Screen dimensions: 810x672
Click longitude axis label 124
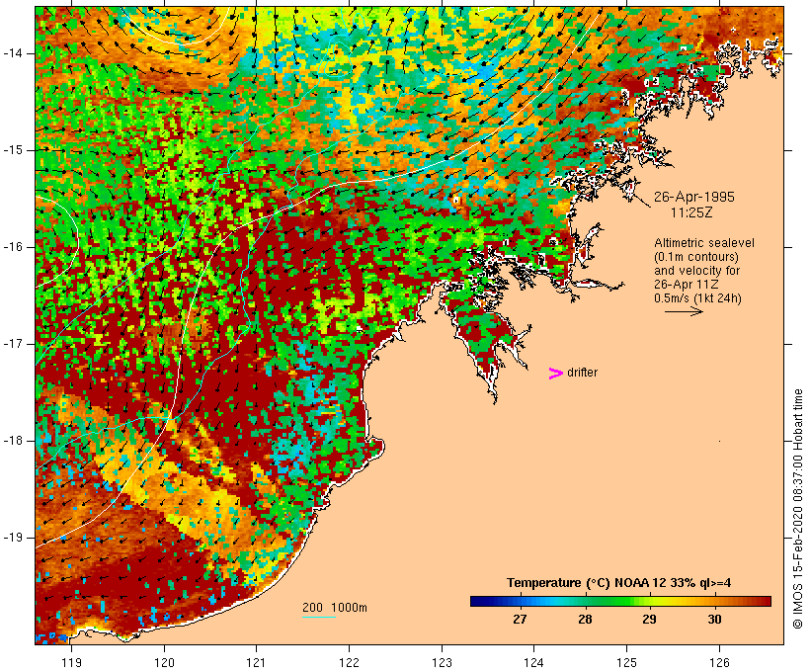point(533,662)
